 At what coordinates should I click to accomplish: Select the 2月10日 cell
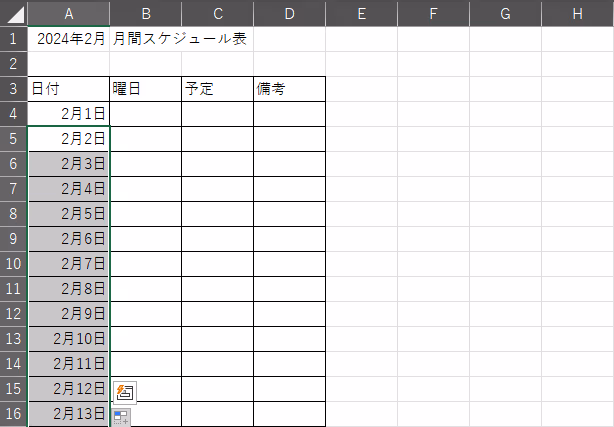tap(69, 339)
